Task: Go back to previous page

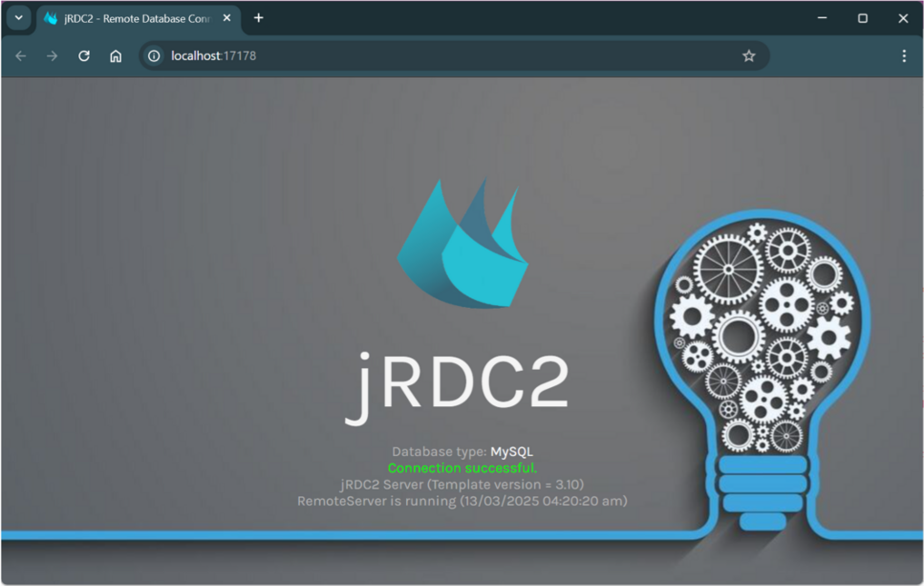Action: pyautogui.click(x=21, y=56)
